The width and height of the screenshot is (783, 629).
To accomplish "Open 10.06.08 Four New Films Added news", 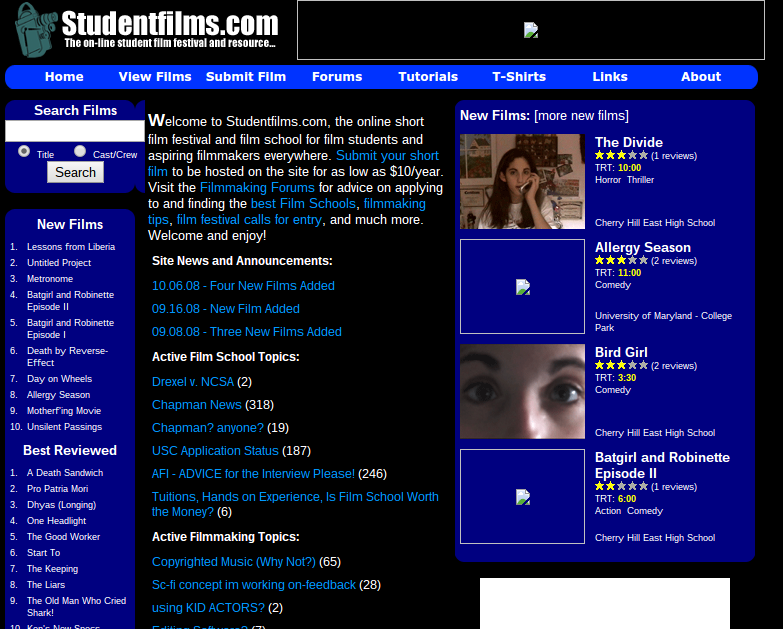I will point(243,286).
